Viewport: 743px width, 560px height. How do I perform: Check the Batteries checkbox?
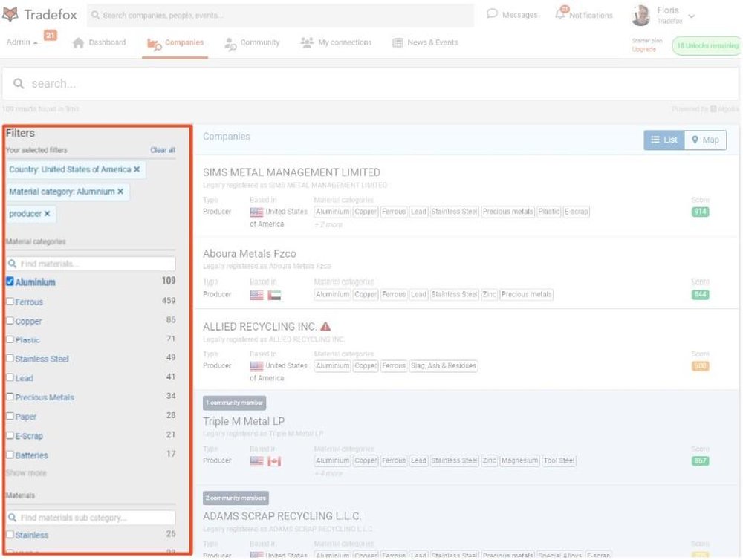(x=10, y=455)
